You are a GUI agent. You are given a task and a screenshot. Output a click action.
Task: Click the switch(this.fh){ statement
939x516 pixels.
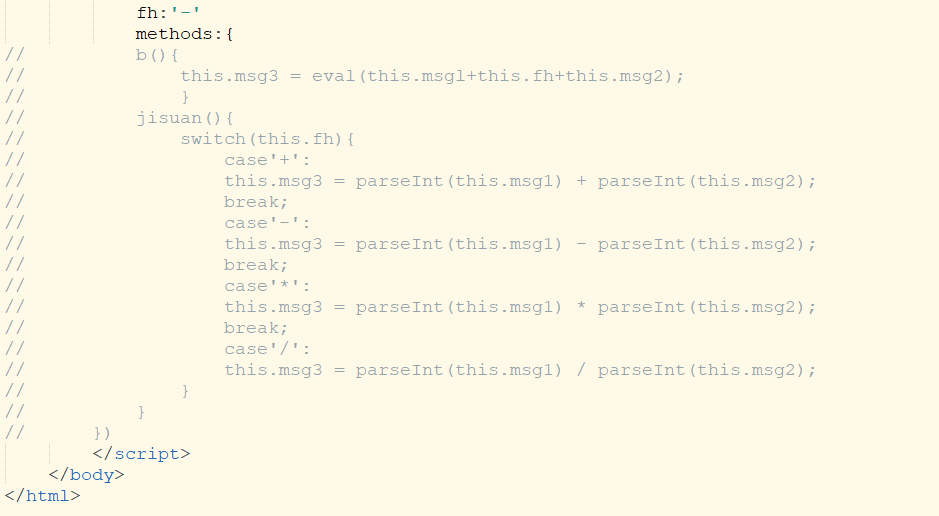click(x=267, y=139)
